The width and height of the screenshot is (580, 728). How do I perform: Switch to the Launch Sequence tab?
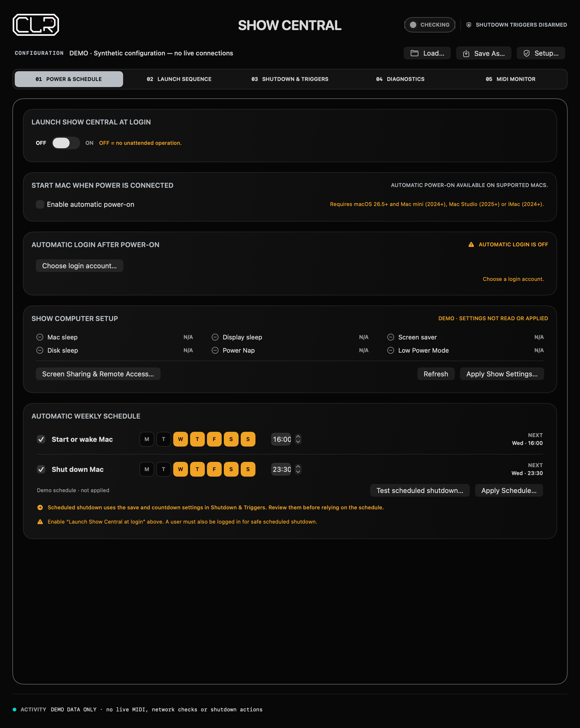pyautogui.click(x=179, y=79)
